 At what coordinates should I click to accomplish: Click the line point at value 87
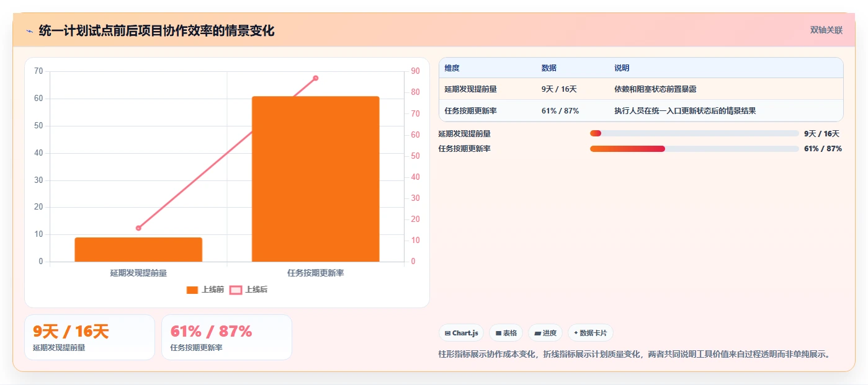point(315,78)
